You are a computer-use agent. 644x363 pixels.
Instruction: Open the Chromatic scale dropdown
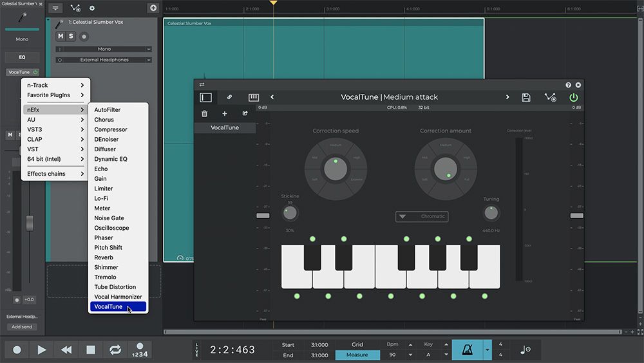pyautogui.click(x=422, y=216)
